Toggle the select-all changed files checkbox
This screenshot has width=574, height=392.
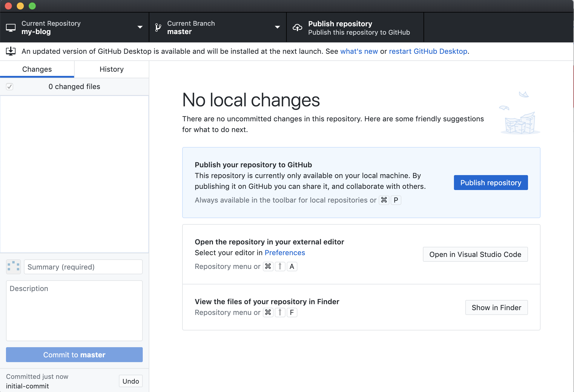point(10,87)
